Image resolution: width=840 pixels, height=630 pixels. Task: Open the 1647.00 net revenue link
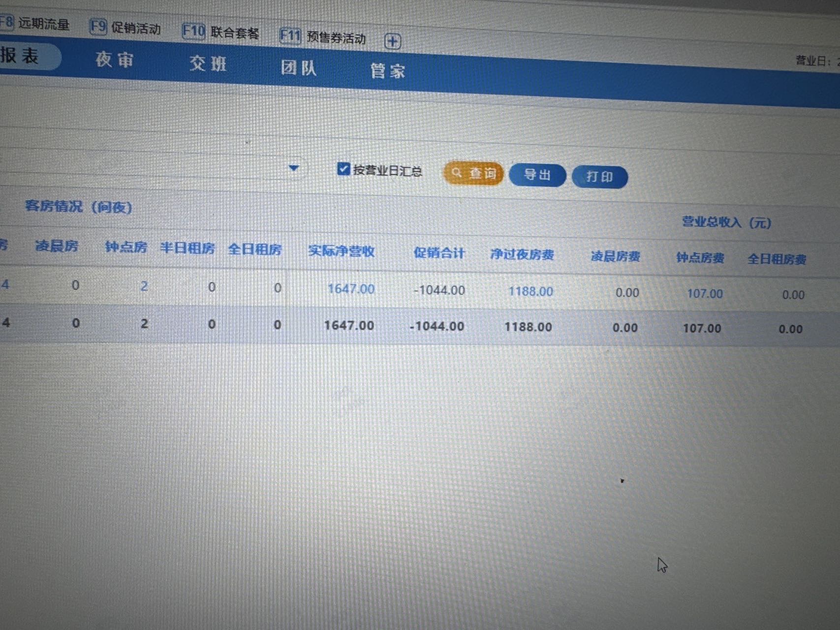point(351,289)
